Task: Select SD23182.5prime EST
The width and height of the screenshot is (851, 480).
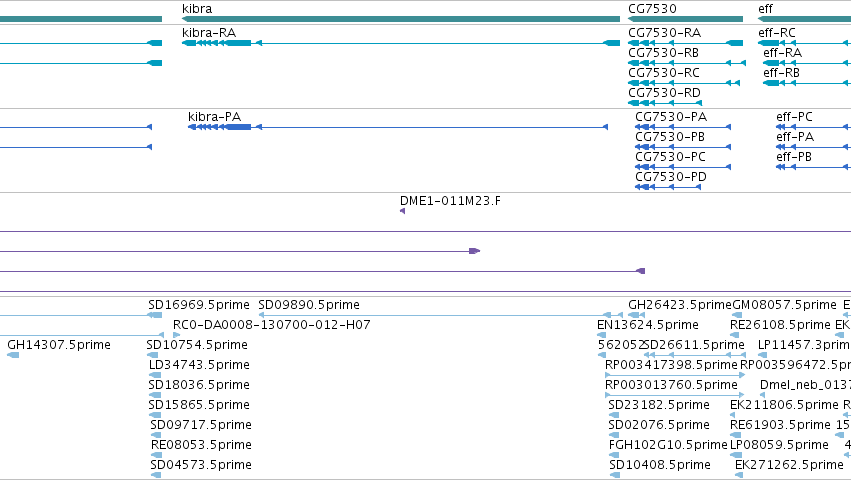Action: tap(614, 415)
